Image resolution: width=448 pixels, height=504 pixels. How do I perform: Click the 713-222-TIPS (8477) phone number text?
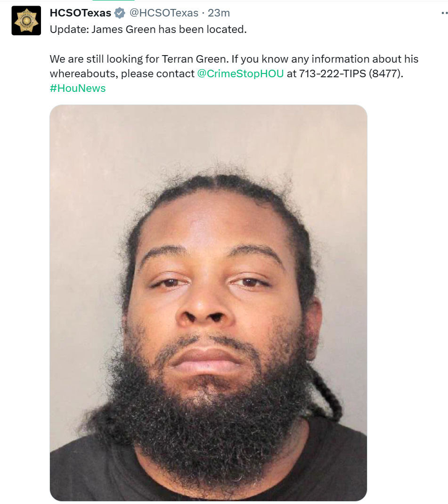[x=351, y=73]
